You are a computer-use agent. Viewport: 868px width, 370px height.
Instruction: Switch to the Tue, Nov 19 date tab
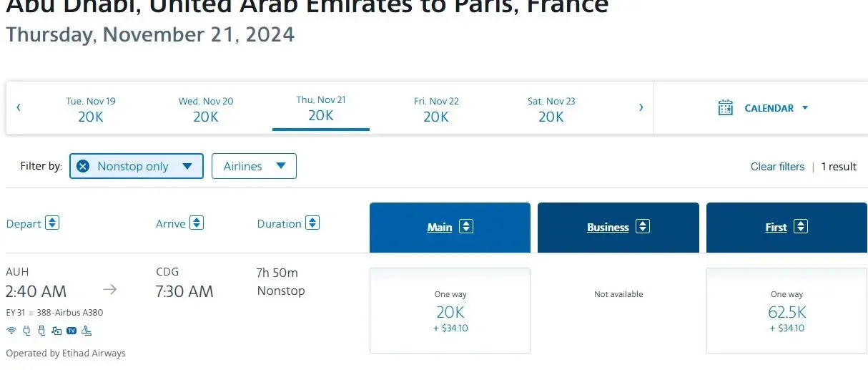tap(91, 109)
